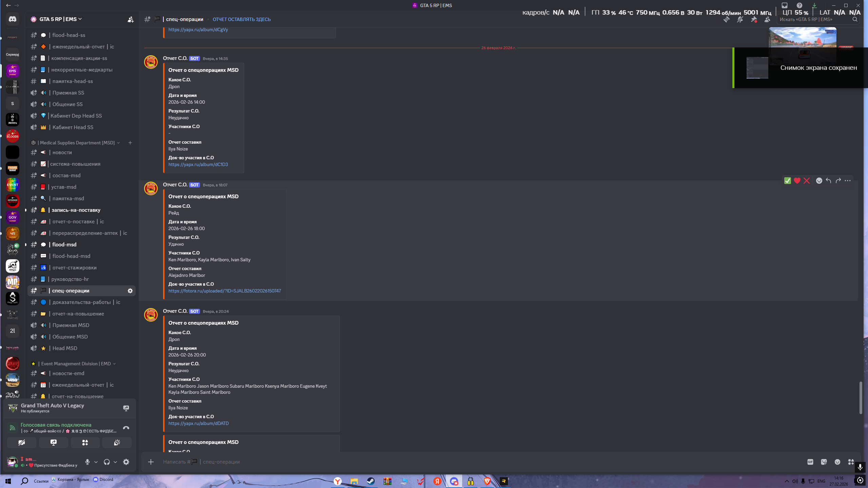
Task: Open user settings gear icon
Action: (126, 462)
